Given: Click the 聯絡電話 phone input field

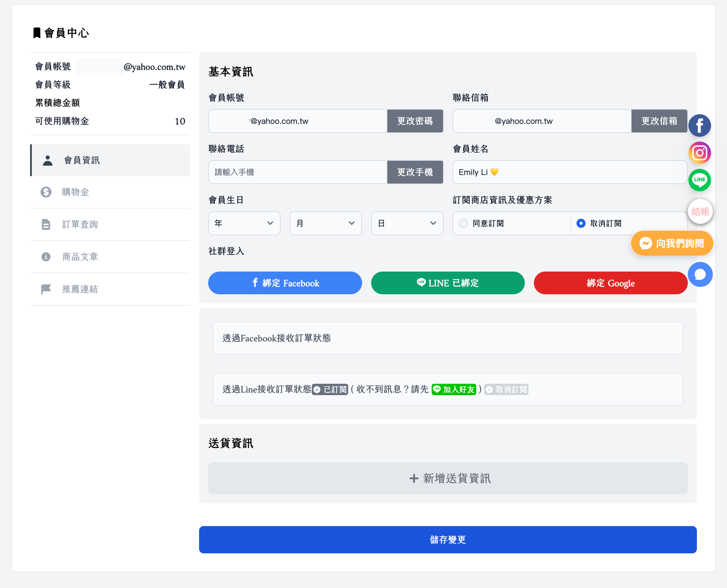Looking at the screenshot, I should [x=298, y=172].
